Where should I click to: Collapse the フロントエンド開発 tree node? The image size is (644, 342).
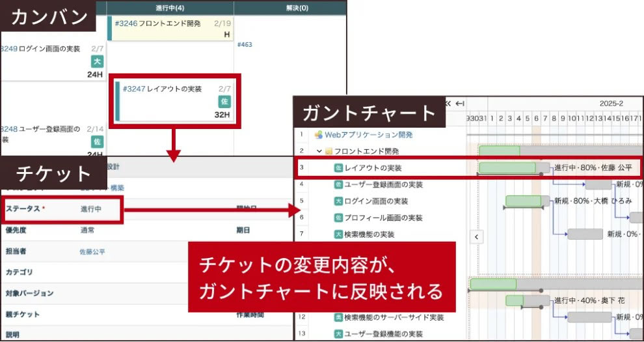click(x=319, y=151)
